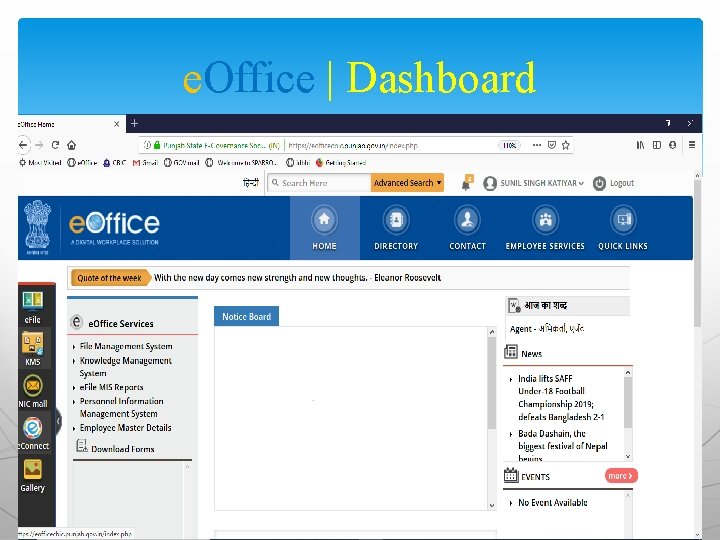Click the Search Here input field
The image size is (720, 540).
(x=320, y=183)
